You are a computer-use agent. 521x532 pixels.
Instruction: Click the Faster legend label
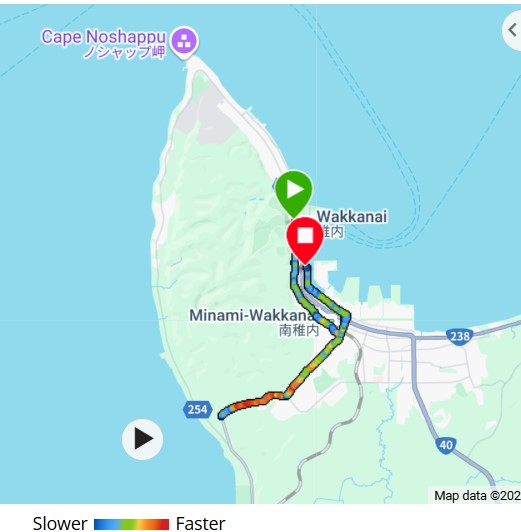click(201, 523)
